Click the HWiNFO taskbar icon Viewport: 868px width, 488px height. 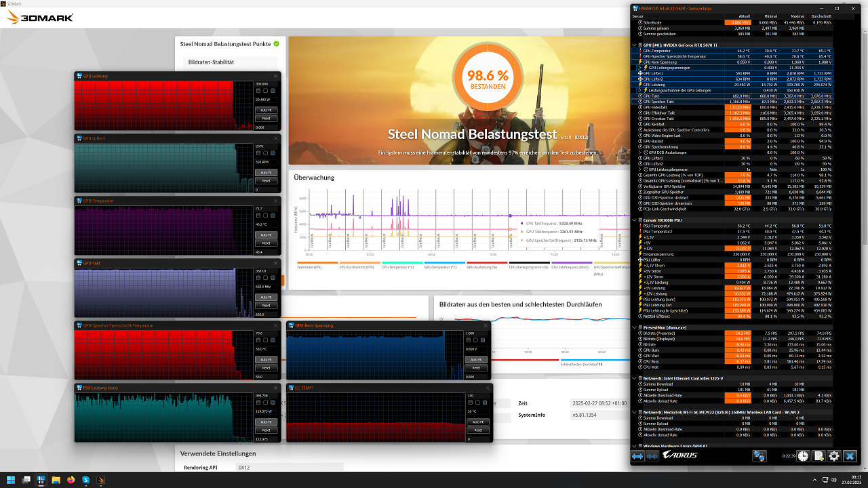[41, 480]
